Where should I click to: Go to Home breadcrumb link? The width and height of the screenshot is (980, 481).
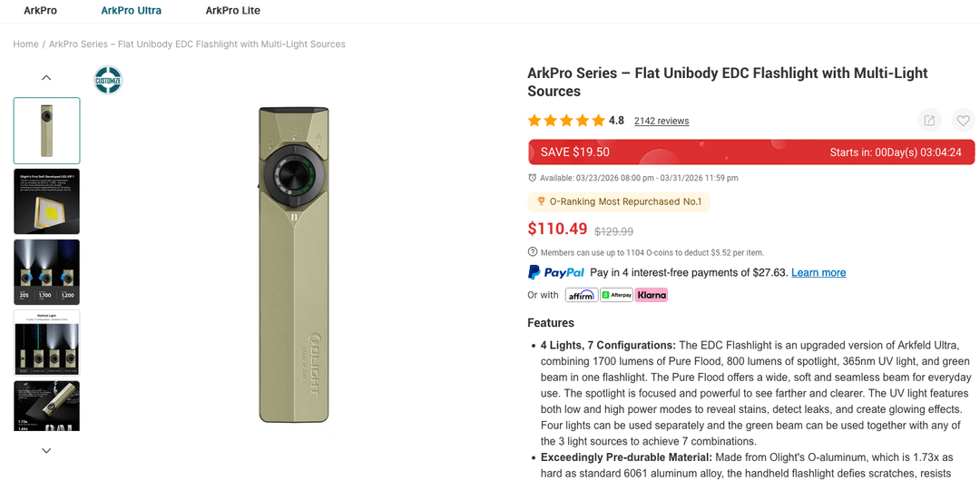(25, 44)
